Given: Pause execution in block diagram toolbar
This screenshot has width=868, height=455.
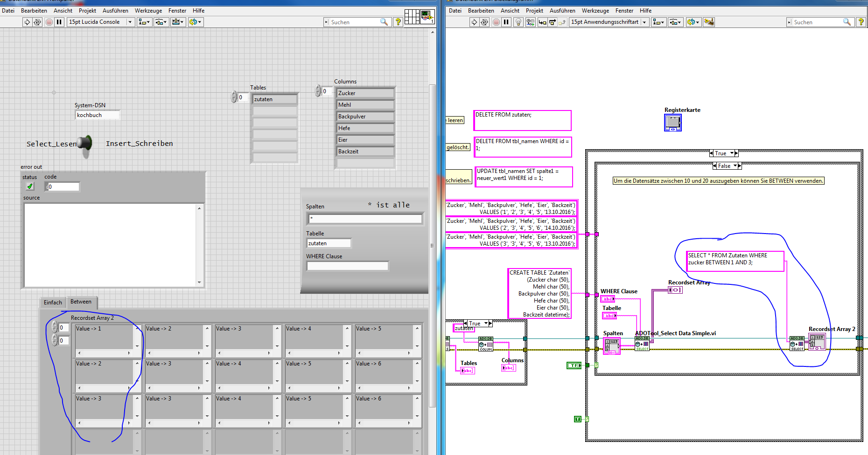Looking at the screenshot, I should 506,22.
